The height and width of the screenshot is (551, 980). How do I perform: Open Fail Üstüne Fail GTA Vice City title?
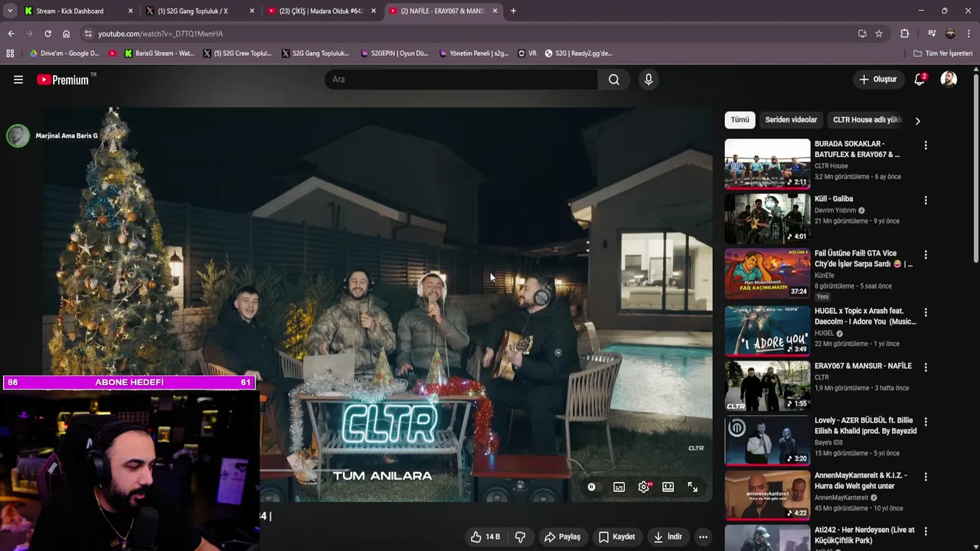point(864,259)
